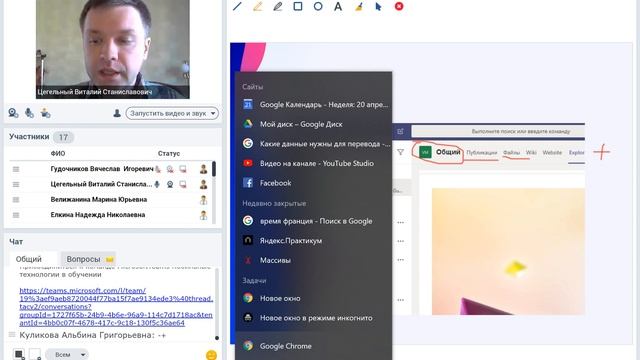Click the Общий channel name in Teams
Image resolution: width=640 pixels, height=360 pixels.
[448, 152]
